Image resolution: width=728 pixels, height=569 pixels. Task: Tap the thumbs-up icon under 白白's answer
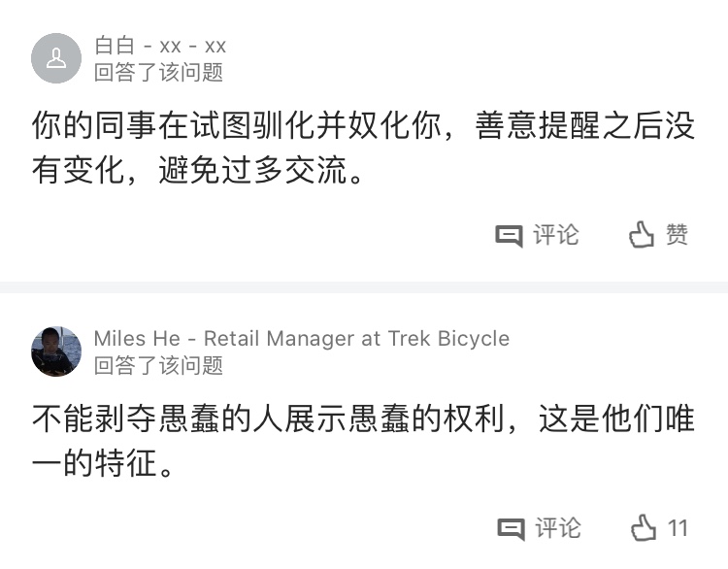642,234
